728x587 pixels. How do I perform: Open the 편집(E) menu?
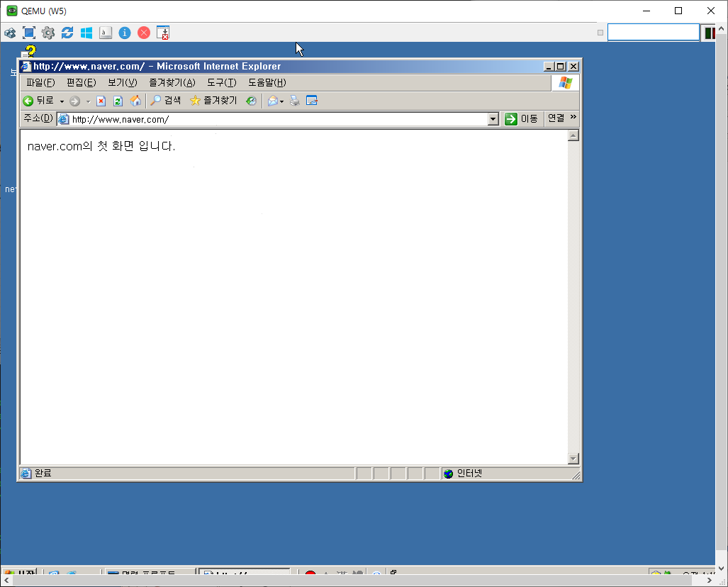(82, 83)
